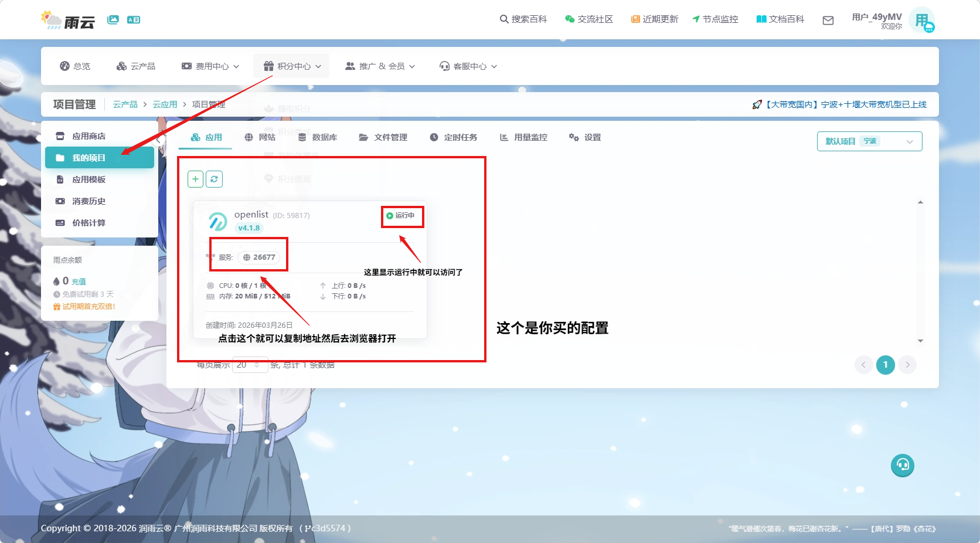980x543 pixels.
Task: Click the 运行中 running status badge
Action: click(401, 216)
